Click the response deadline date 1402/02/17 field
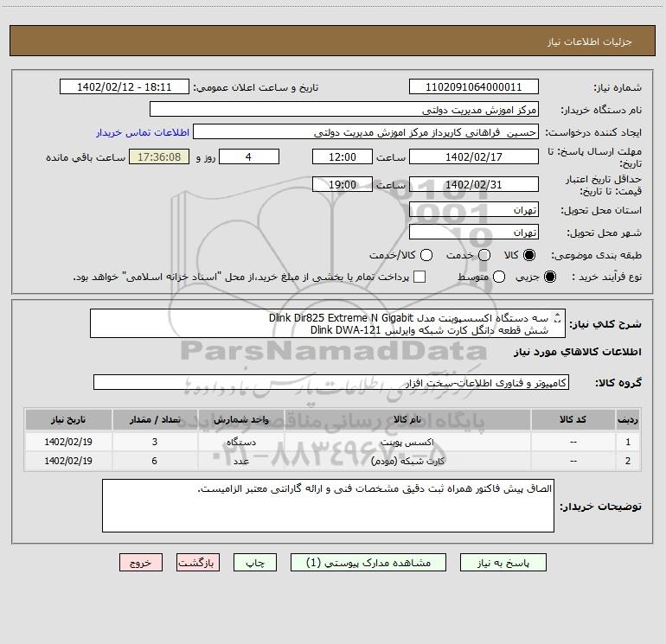This screenshot has height=644, width=666. pos(474,156)
